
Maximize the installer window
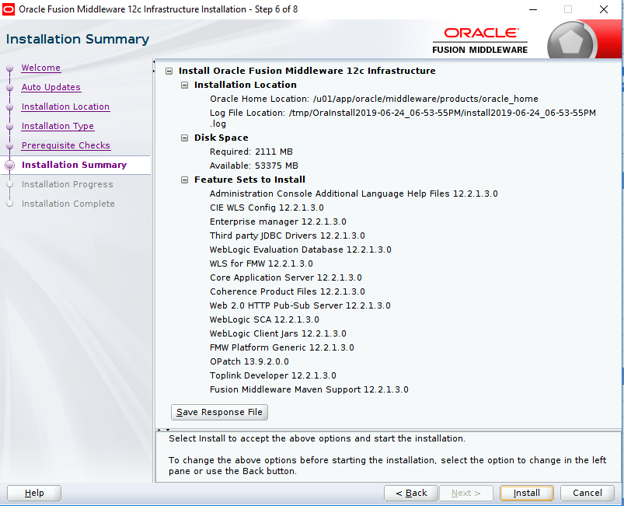click(x=568, y=9)
